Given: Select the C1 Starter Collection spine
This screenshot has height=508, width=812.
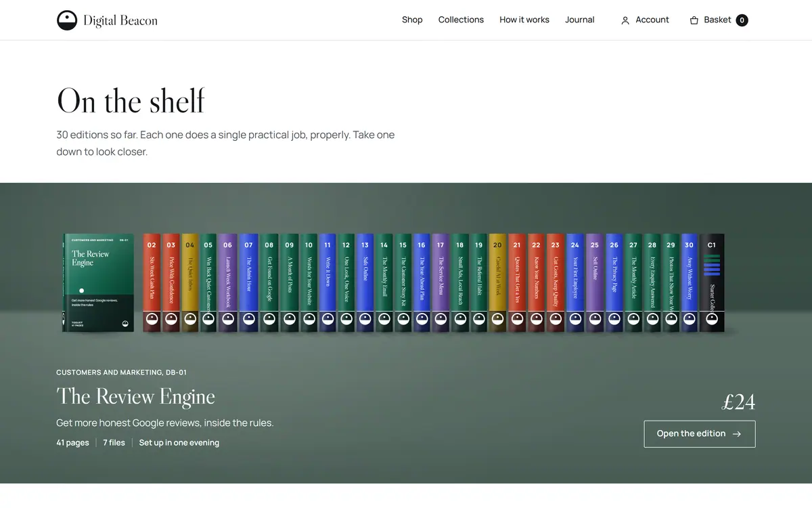Looking at the screenshot, I should 712,283.
